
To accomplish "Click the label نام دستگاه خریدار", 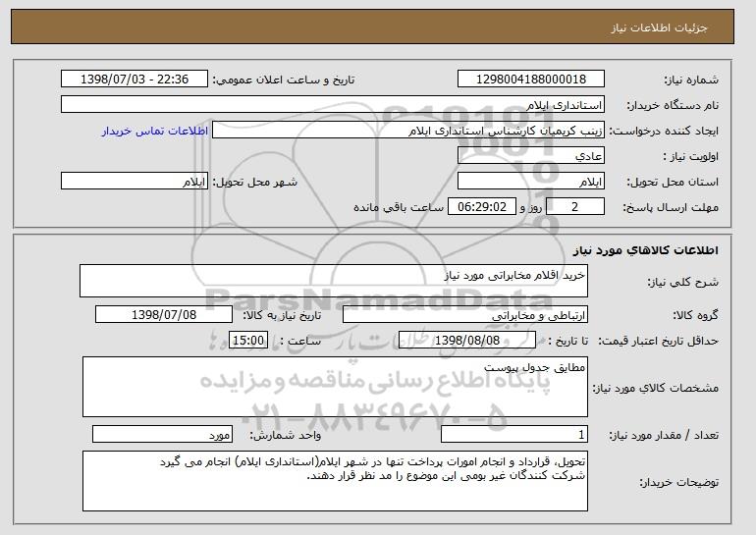I will [673, 105].
